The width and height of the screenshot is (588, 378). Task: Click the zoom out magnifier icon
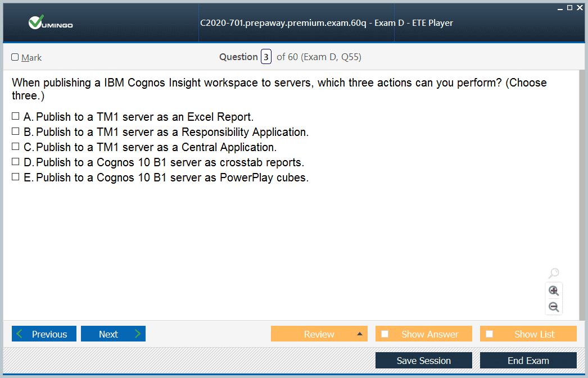click(x=554, y=307)
